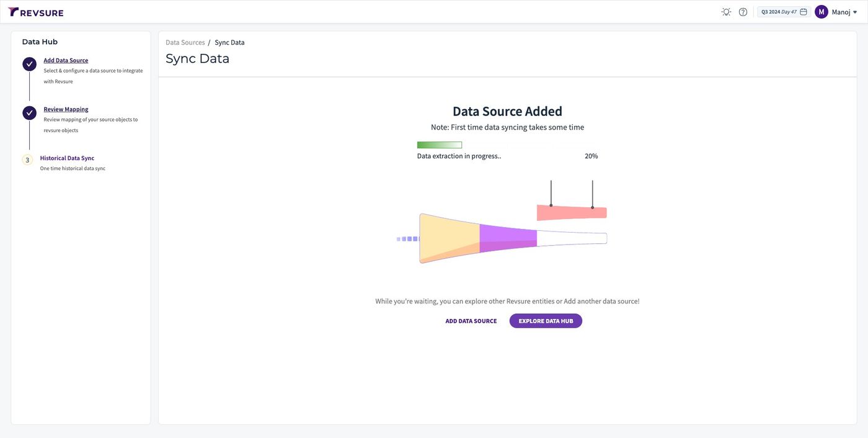Screen dimensions: 868x438
Task: Click the Sync Data page title
Action: 197,58
